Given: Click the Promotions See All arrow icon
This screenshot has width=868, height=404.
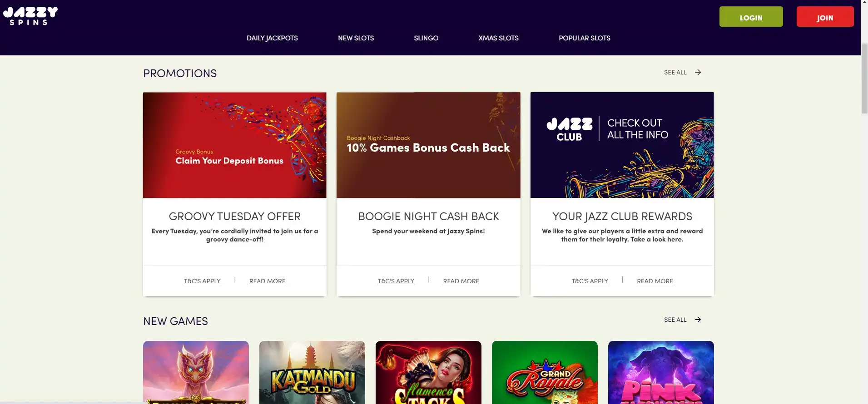Looking at the screenshot, I should pyautogui.click(x=698, y=72).
